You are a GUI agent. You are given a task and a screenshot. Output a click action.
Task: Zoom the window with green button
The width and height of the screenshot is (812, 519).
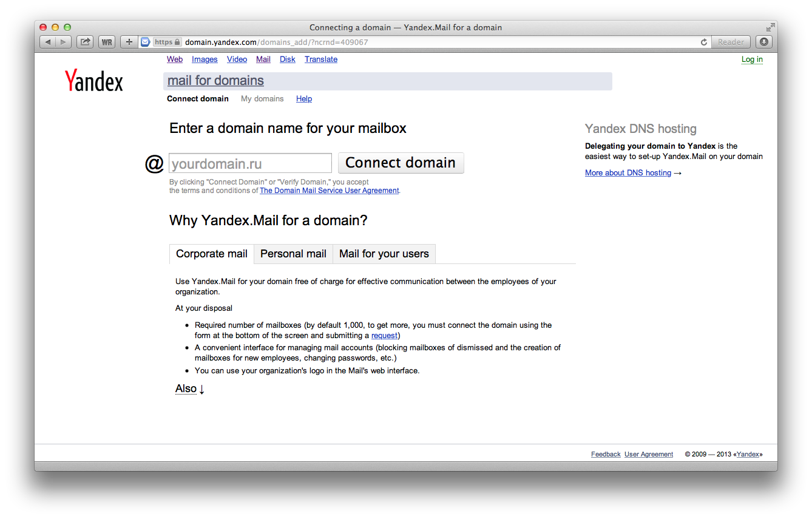pos(67,27)
